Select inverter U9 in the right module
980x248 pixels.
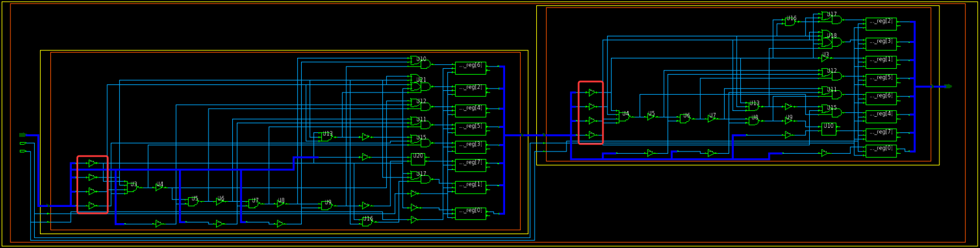click(x=788, y=121)
